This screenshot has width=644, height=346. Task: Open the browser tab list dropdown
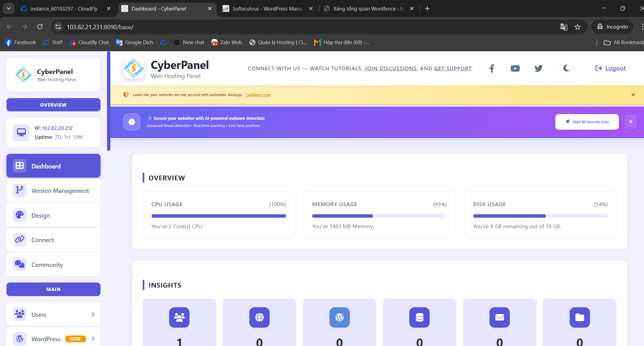coord(8,8)
